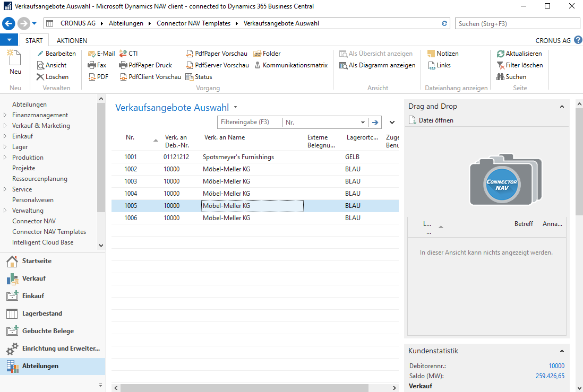
Task: Expand the filter pane chevron
Action: click(x=392, y=122)
